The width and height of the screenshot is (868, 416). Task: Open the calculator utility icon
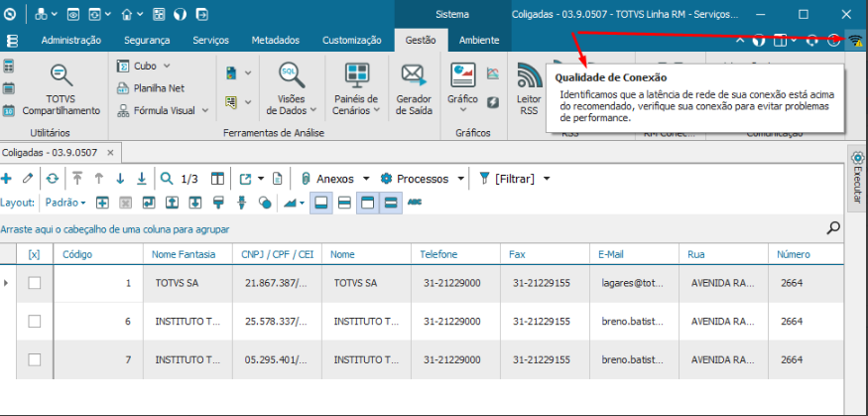[8, 67]
